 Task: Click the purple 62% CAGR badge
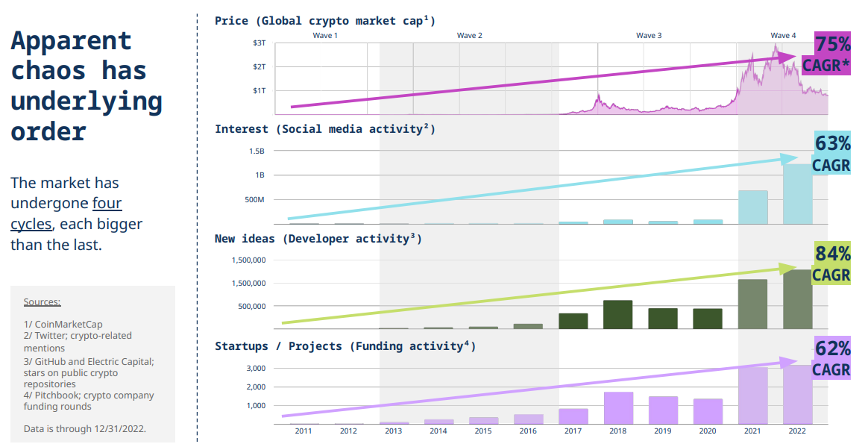(831, 359)
